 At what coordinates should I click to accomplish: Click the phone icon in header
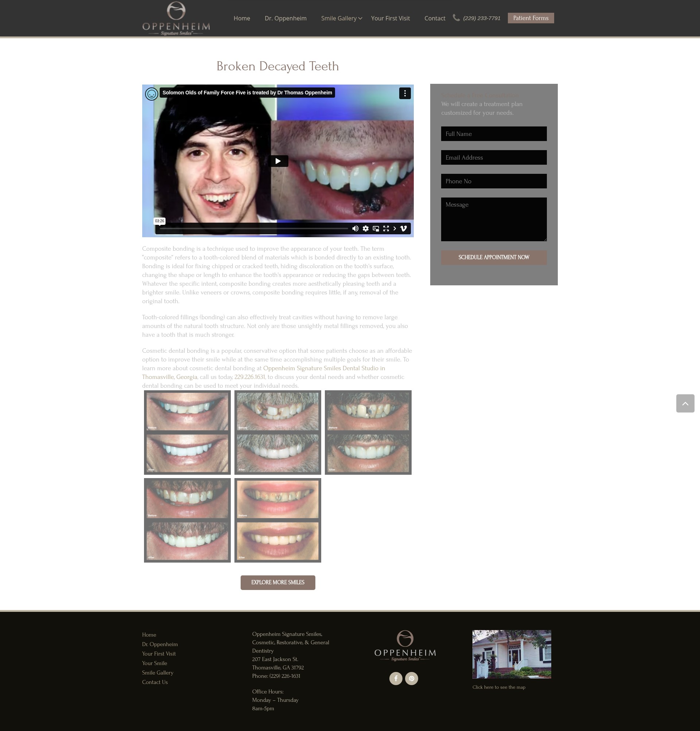[456, 17]
